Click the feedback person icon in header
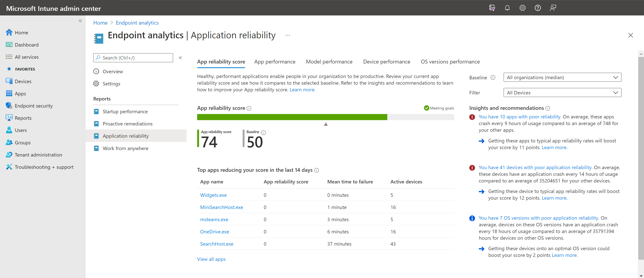This screenshot has width=644, height=278. (553, 8)
